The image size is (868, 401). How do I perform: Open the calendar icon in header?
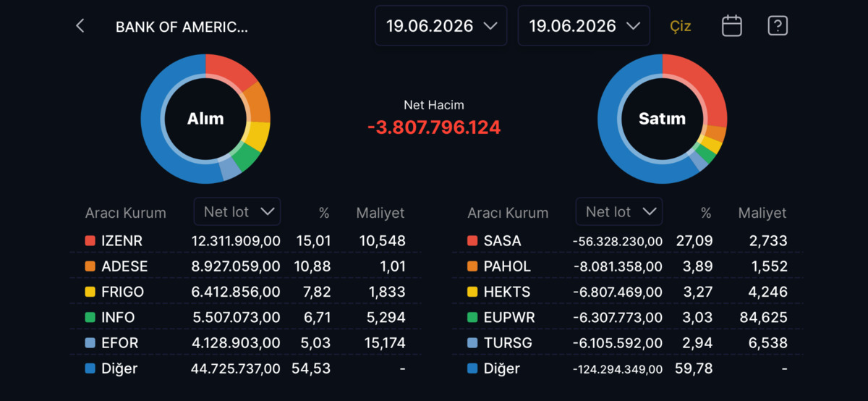click(732, 26)
